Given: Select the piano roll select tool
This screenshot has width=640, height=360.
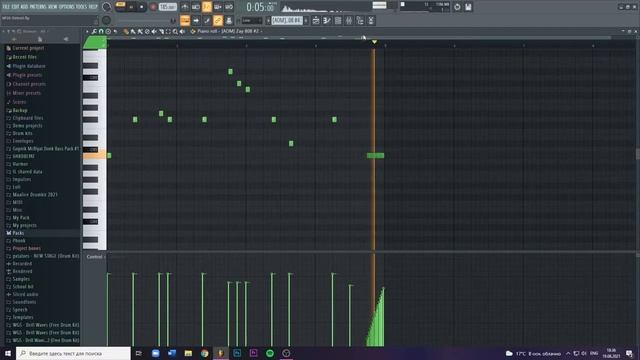Looking at the screenshot, I should coord(168,31).
